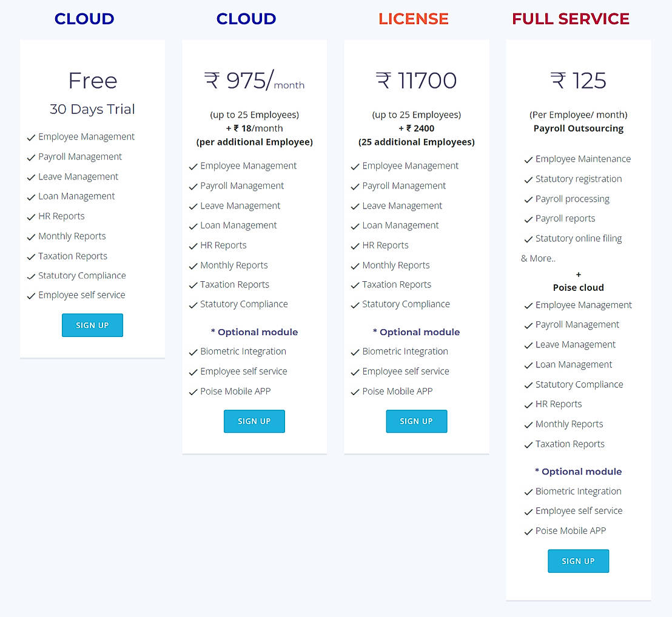This screenshot has height=617, width=672.
Task: Click checkmark beside 'Monthly Reports' in License plan
Action: click(355, 266)
